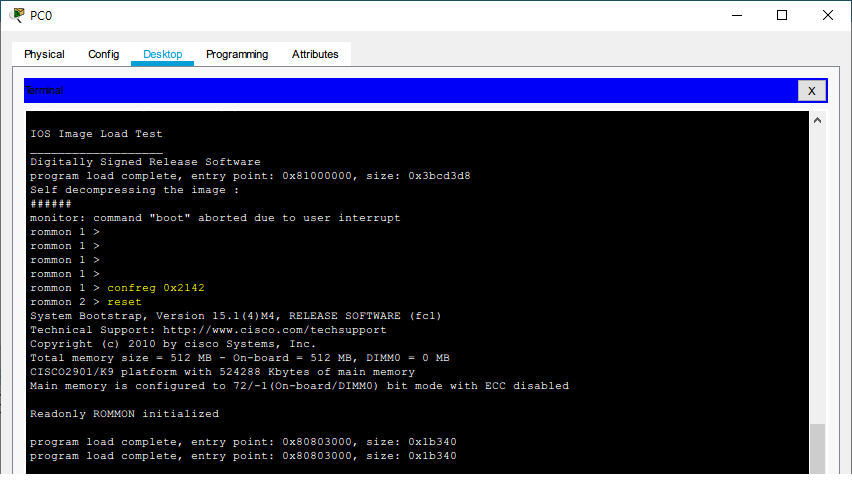
Task: Click the terminal scrollbar up arrow
Action: tap(817, 121)
